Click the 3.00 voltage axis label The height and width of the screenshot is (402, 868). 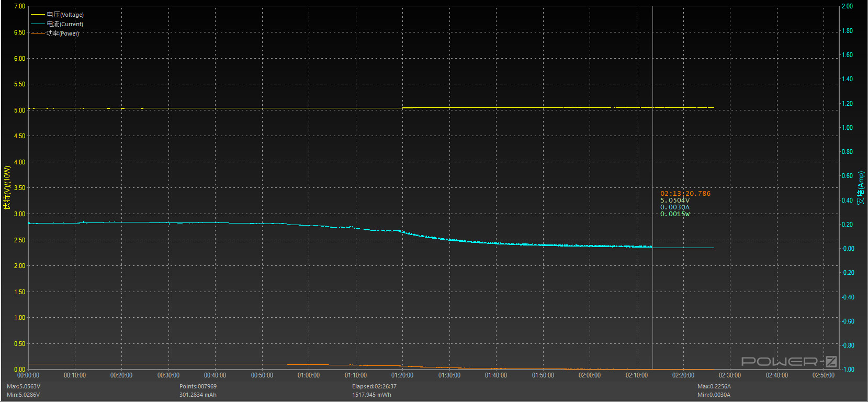tap(19, 214)
